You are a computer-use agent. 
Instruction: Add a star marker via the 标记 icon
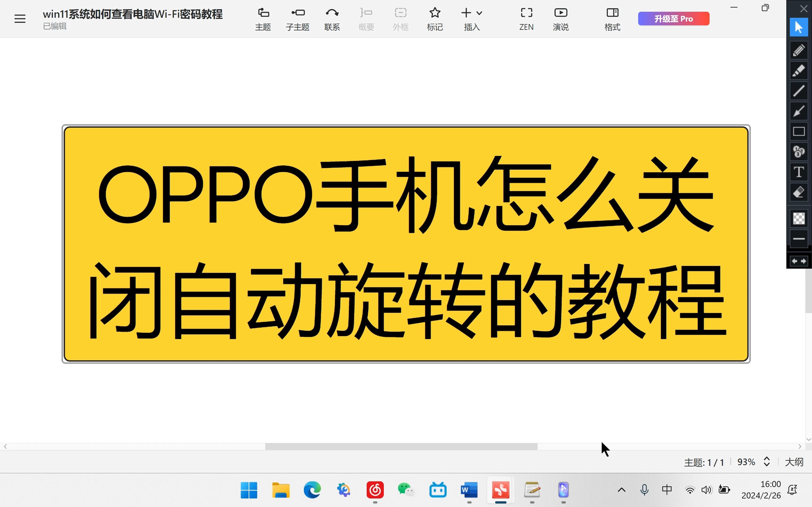coord(434,19)
